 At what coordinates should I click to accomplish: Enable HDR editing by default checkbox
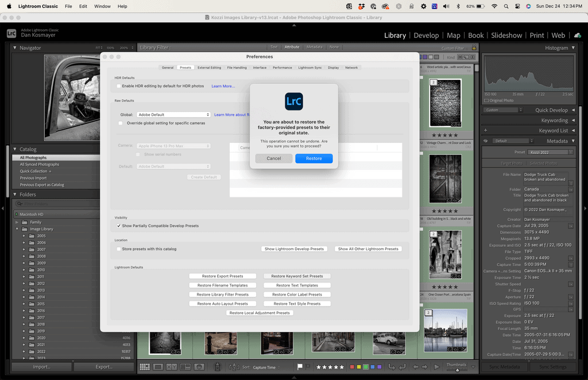click(118, 86)
